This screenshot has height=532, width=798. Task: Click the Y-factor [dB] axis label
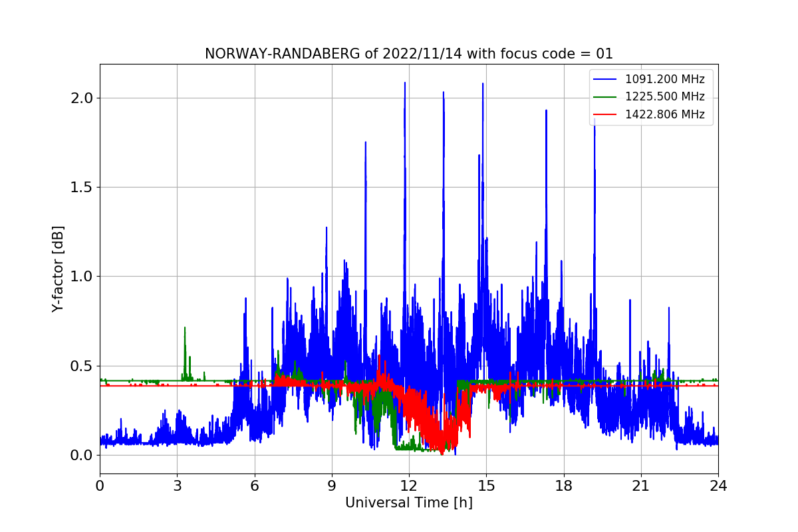point(59,269)
